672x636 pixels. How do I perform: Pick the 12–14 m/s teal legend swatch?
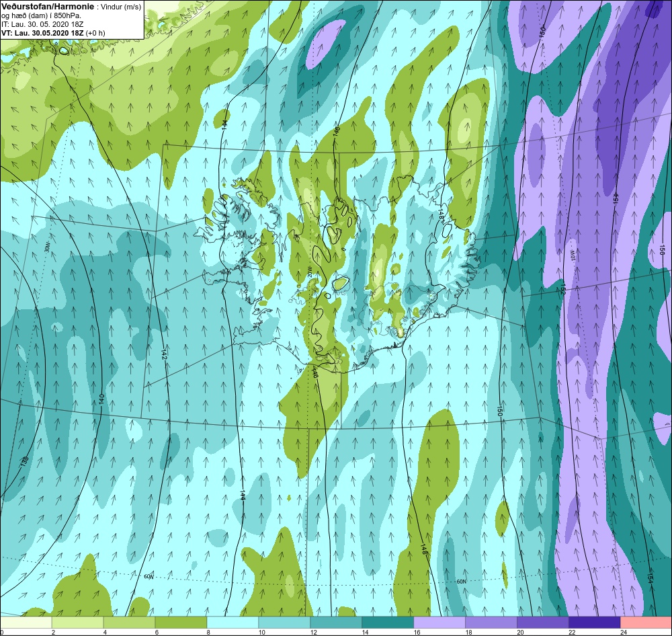[336, 622]
